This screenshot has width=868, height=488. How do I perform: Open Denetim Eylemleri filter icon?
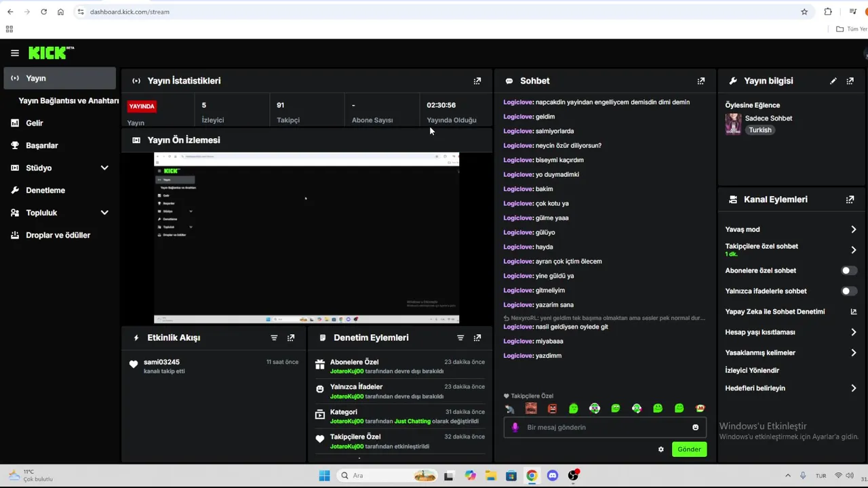[460, 338]
